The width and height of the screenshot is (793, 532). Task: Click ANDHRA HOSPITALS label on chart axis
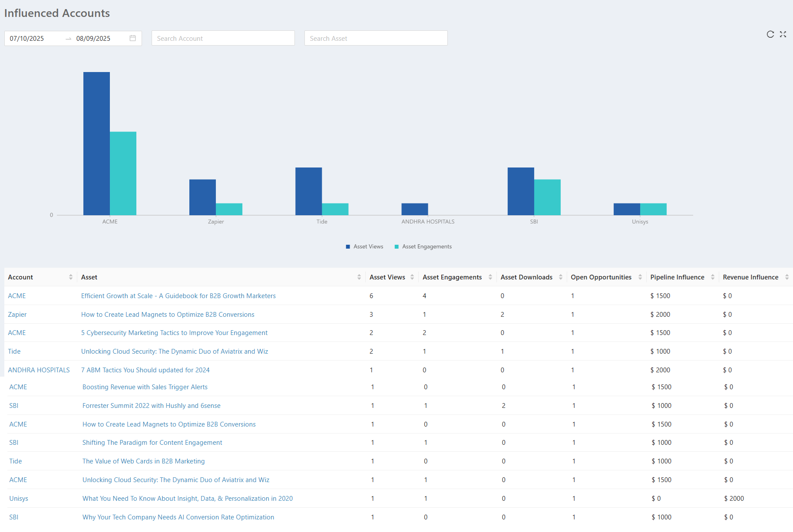click(x=428, y=222)
